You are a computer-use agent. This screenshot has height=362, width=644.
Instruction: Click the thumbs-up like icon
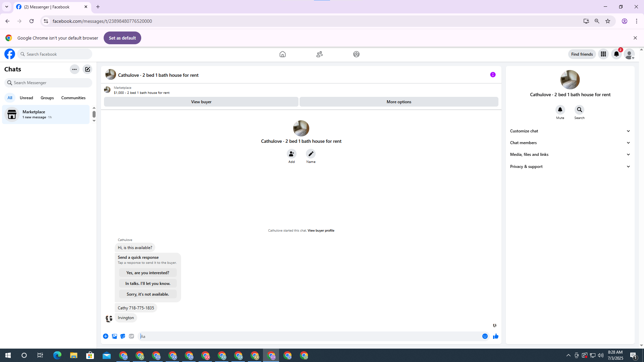pos(495,336)
